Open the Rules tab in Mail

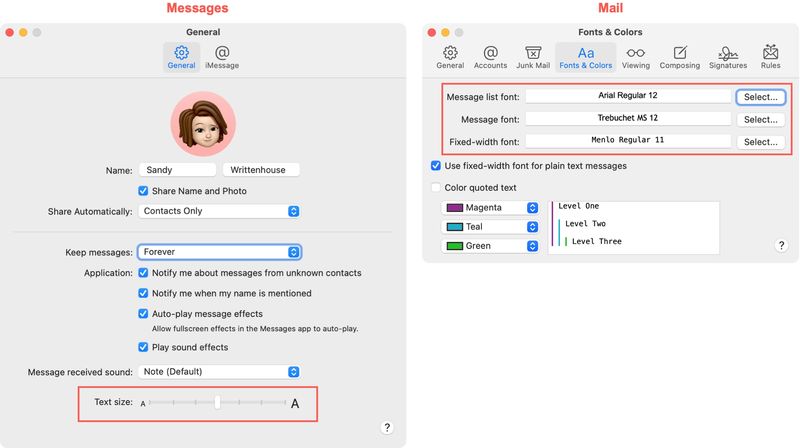770,57
